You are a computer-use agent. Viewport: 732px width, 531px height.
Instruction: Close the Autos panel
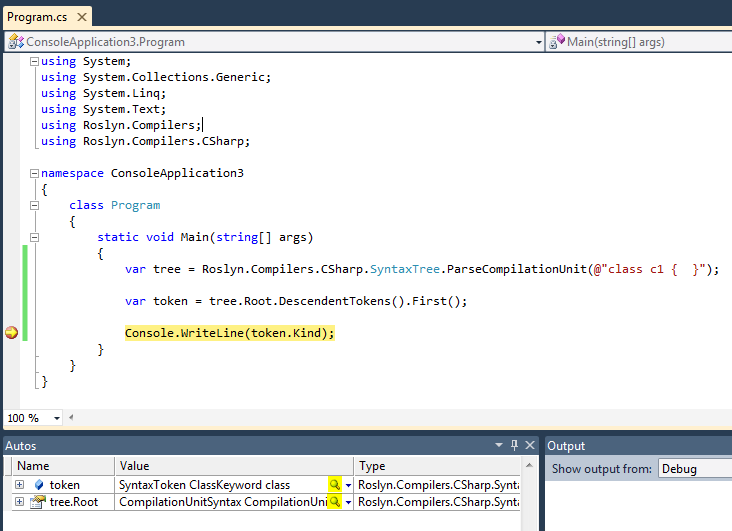[x=530, y=446]
